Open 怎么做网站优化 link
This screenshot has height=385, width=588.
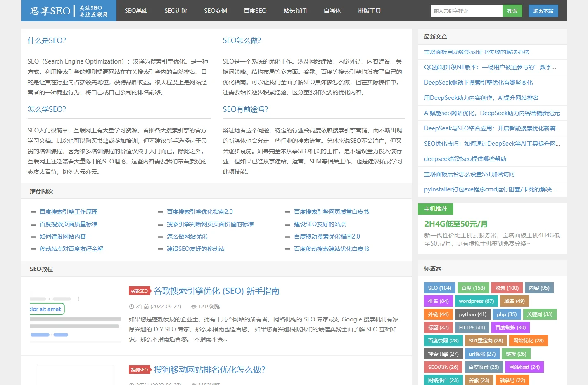(x=187, y=236)
